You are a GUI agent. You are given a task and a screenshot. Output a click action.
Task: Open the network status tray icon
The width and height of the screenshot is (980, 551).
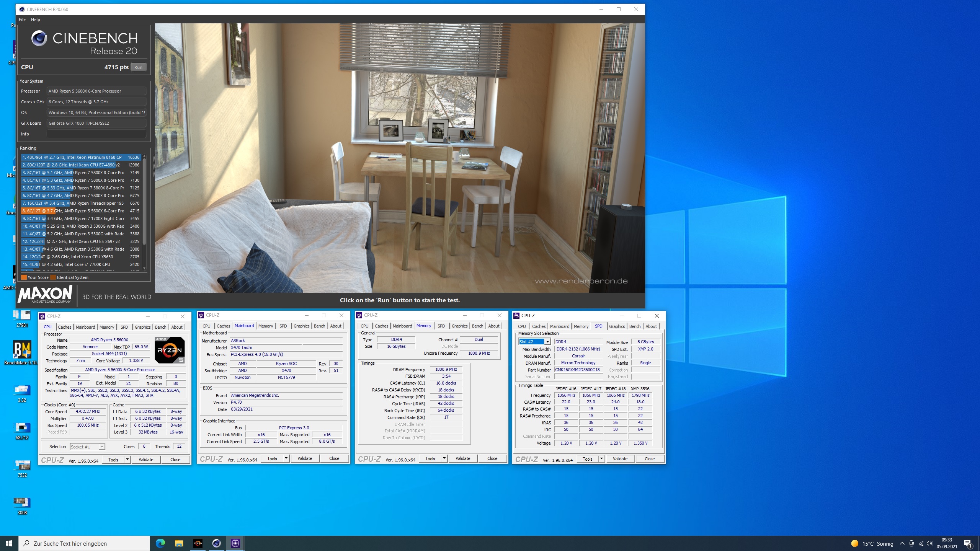pyautogui.click(x=921, y=543)
